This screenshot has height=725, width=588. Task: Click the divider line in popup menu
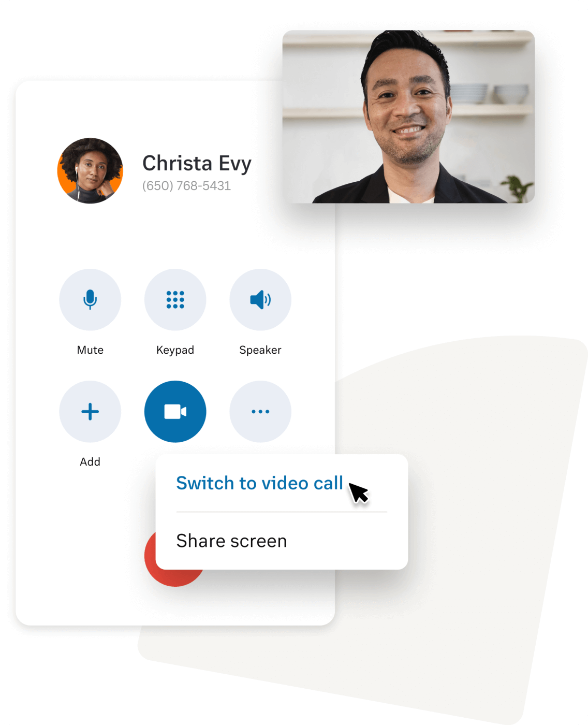[282, 512]
